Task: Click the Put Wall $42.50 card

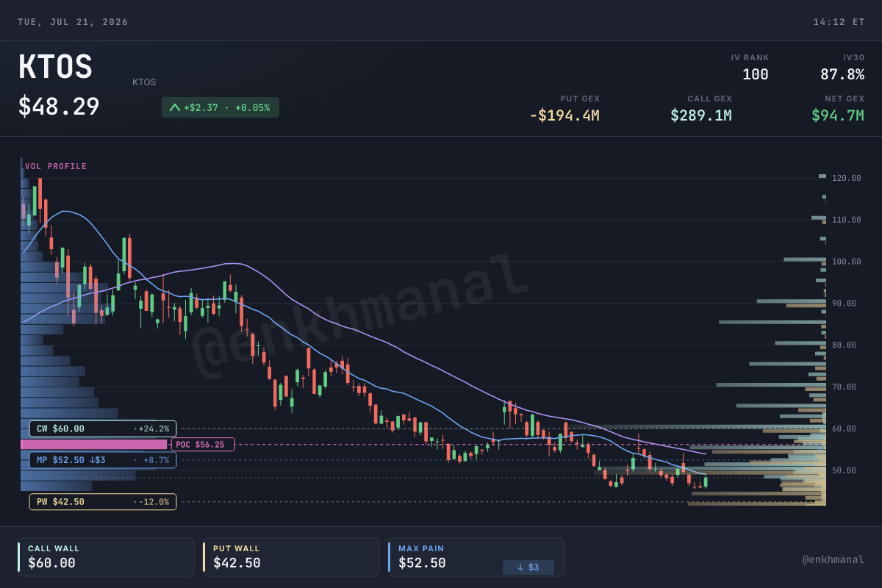Action: coord(291,557)
